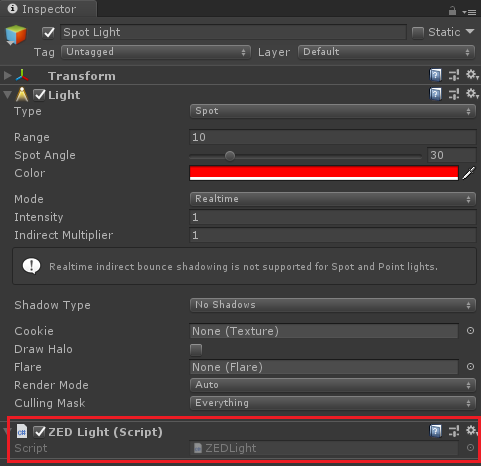Viewport: 481px width, 466px height.
Task: Pick color with eyedropper icon
Action: [469, 173]
